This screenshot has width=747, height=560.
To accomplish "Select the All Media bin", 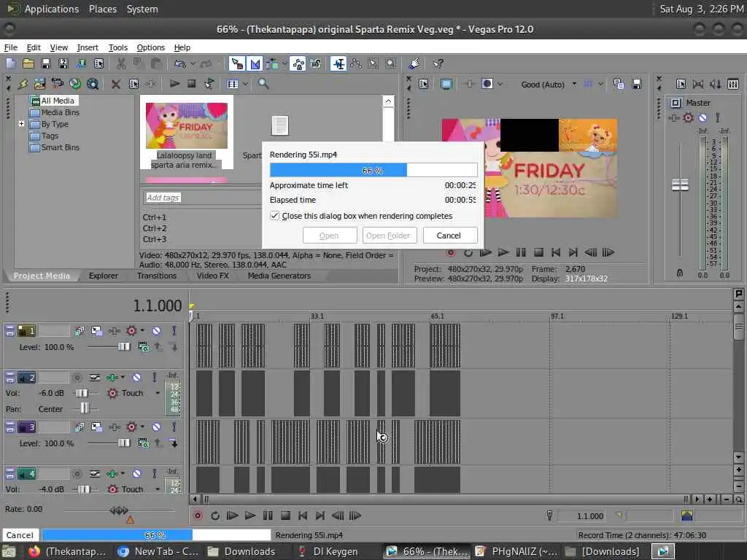I will tap(53, 101).
